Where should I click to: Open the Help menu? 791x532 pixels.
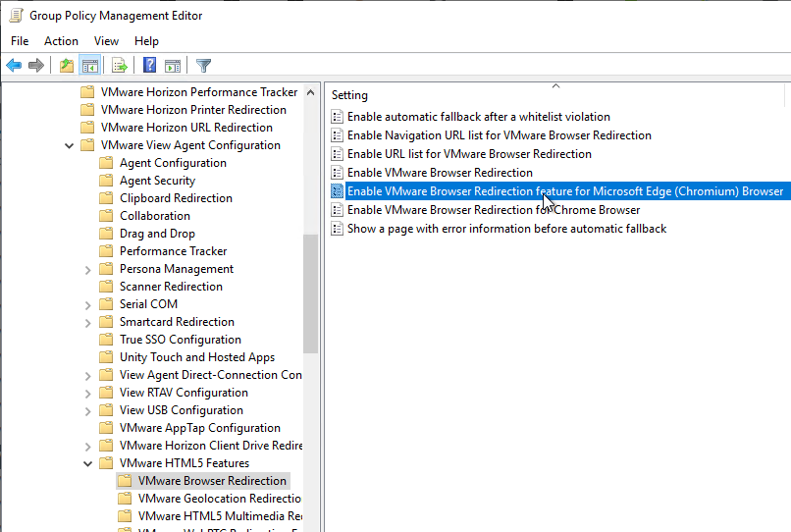[146, 41]
